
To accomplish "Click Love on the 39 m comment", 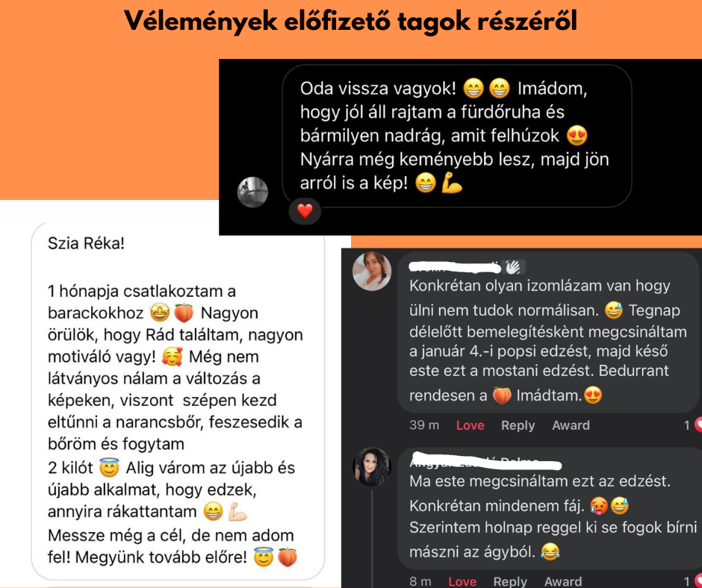I will [x=470, y=425].
